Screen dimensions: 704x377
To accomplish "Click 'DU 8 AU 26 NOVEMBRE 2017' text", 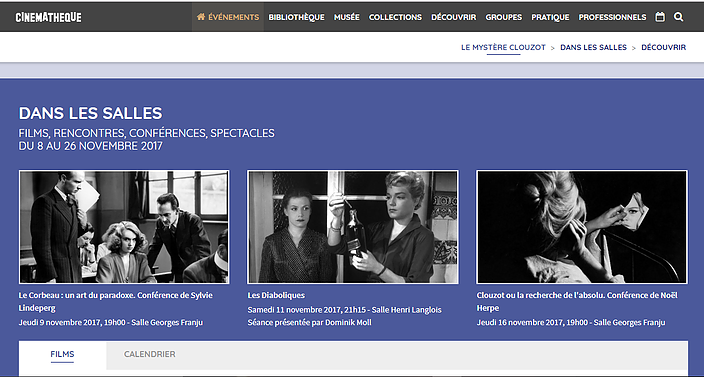I will click(x=90, y=146).
